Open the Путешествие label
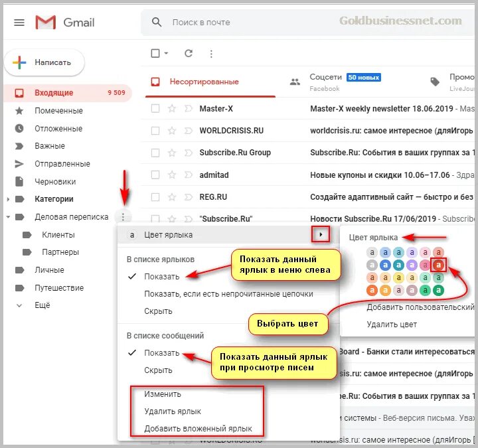Screen dimensions: 478x448 59,287
